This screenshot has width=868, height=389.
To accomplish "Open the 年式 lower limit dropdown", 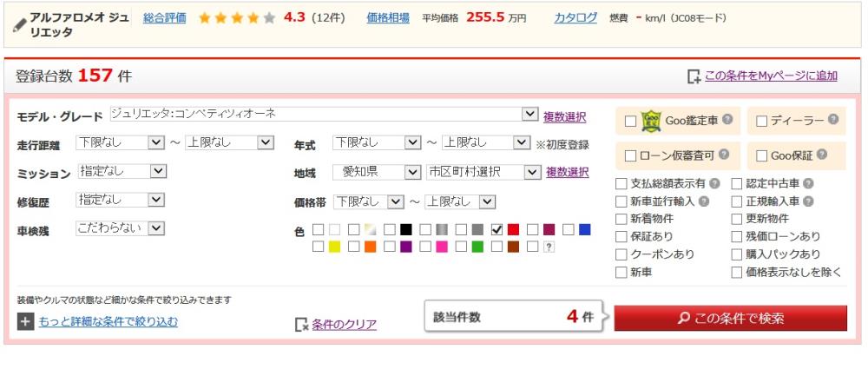I will pyautogui.click(x=377, y=142).
